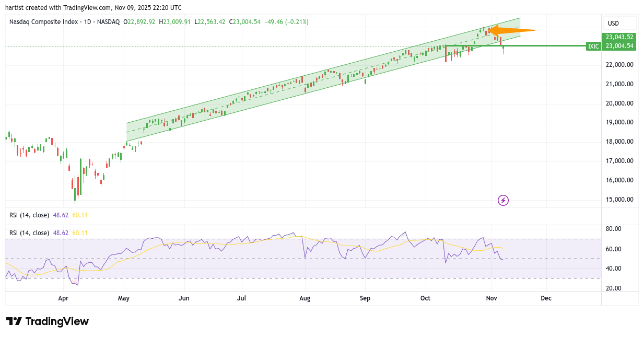Click the 80.00 RSI scale label
Viewport: 644px width, 337px height.
pos(614,229)
